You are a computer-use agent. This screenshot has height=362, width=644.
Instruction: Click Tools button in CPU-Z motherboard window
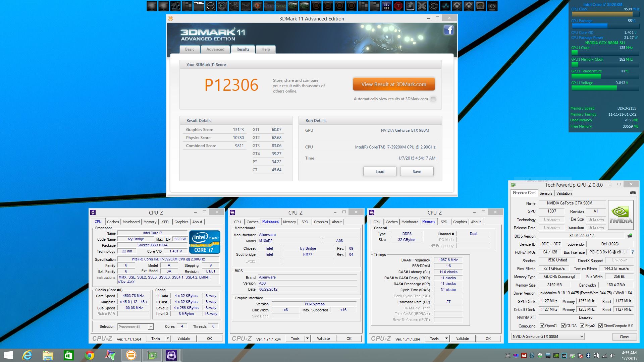point(295,339)
